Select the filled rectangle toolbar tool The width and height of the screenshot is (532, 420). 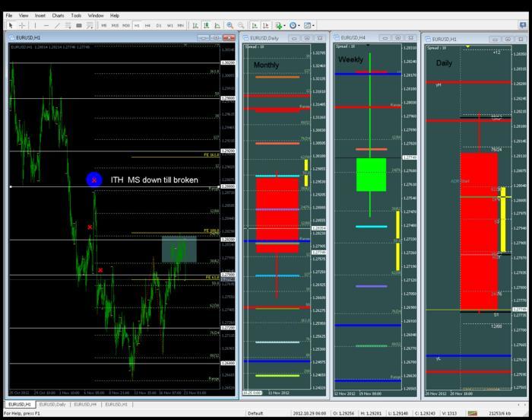(x=79, y=25)
